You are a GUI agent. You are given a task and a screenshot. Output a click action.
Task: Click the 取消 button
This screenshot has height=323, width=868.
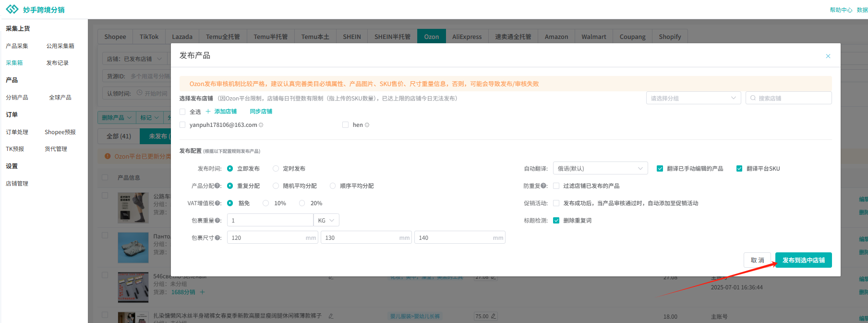[758, 260]
